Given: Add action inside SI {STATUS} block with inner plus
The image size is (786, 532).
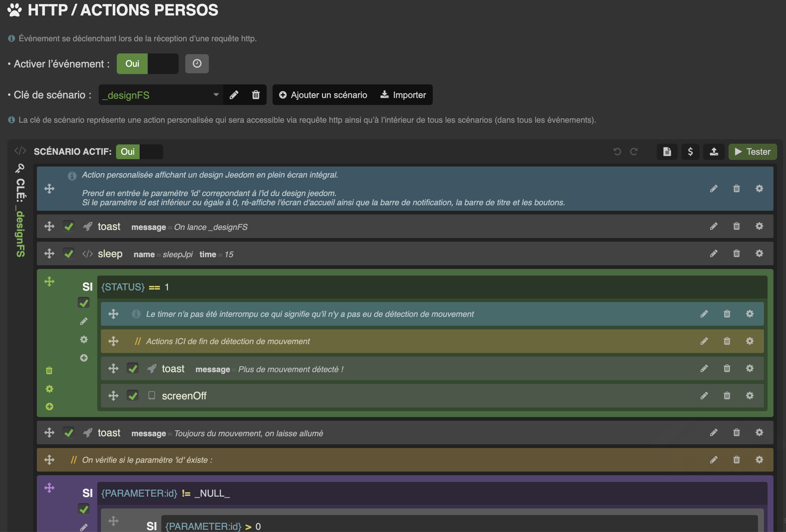Looking at the screenshot, I should (x=84, y=358).
